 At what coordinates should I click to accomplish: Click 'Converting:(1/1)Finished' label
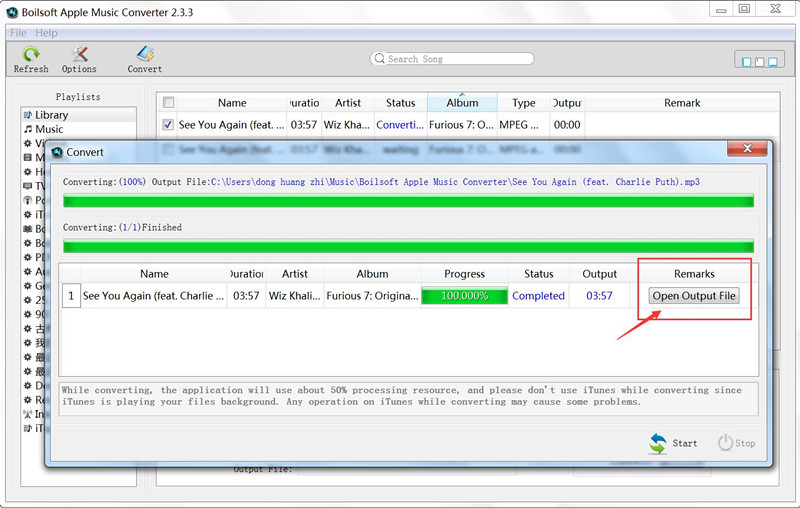tap(122, 227)
